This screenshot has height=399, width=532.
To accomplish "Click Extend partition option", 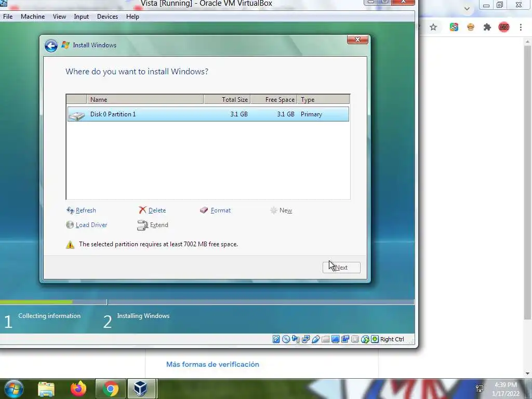I will (153, 225).
